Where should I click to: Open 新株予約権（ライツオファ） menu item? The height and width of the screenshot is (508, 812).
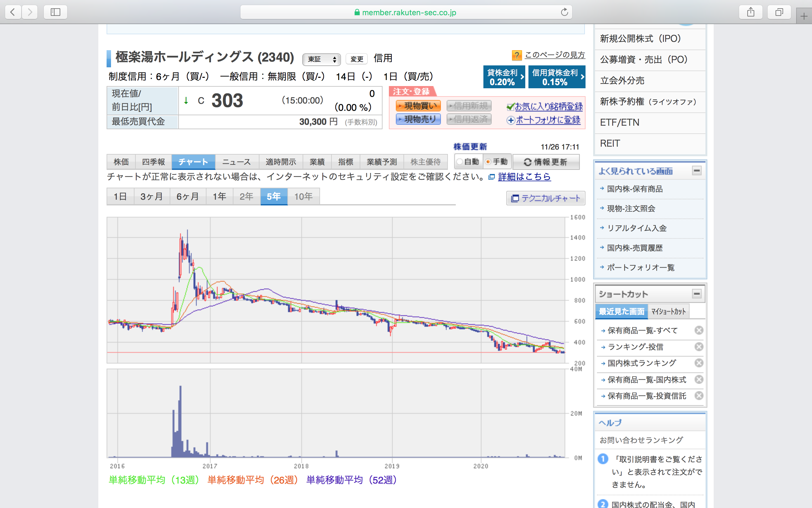point(650,102)
